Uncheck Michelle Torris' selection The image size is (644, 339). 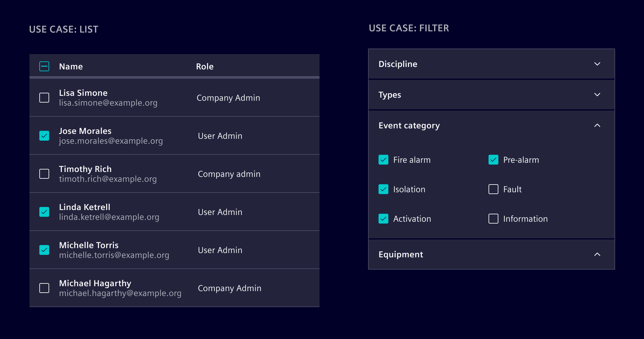tap(44, 250)
